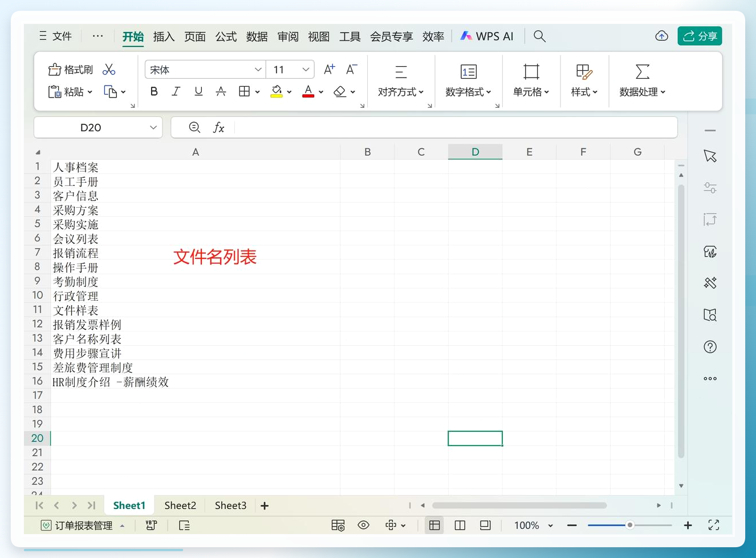Switch to the 页面 page tab
This screenshot has width=756, height=558.
click(195, 37)
